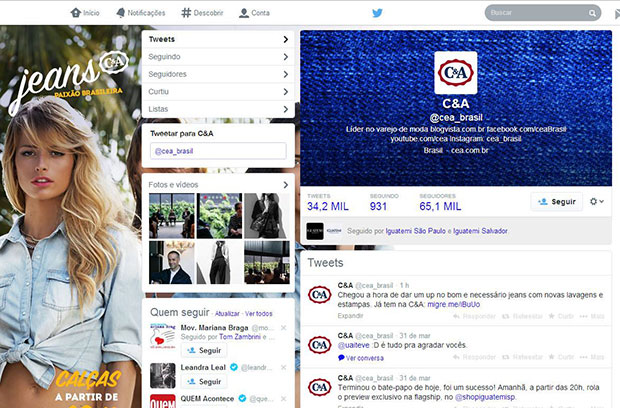Open Mais options on @uaiteve tweet
The height and width of the screenshot is (408, 620).
click(x=592, y=357)
